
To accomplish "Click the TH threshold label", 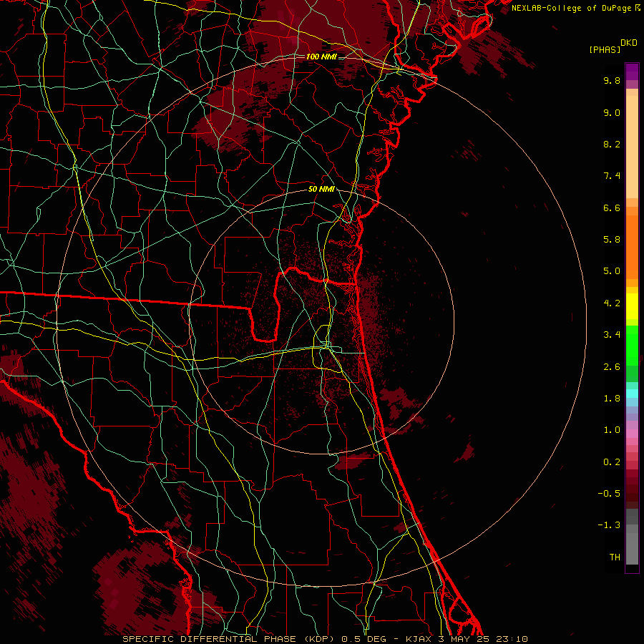I will tap(615, 557).
